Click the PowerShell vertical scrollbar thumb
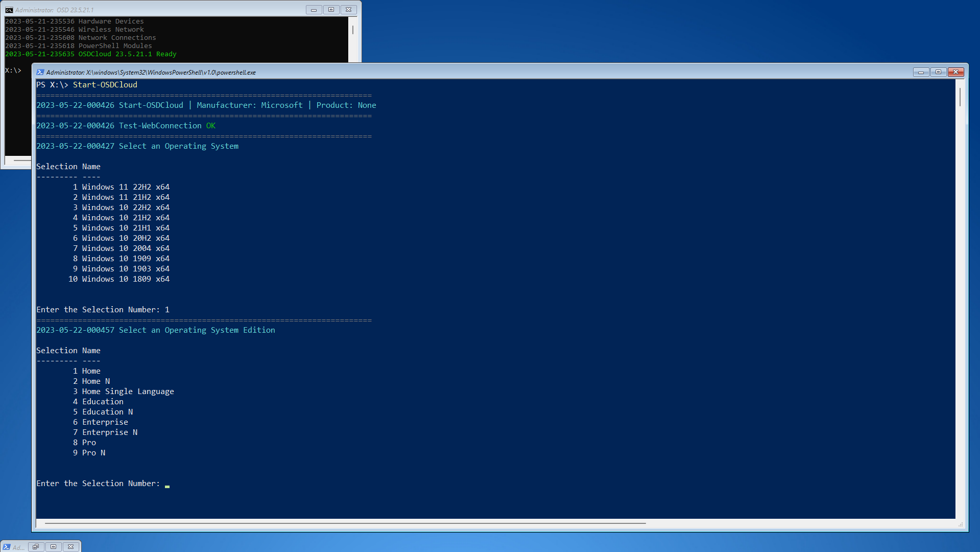Image resolution: width=980 pixels, height=552 pixels. tap(960, 97)
